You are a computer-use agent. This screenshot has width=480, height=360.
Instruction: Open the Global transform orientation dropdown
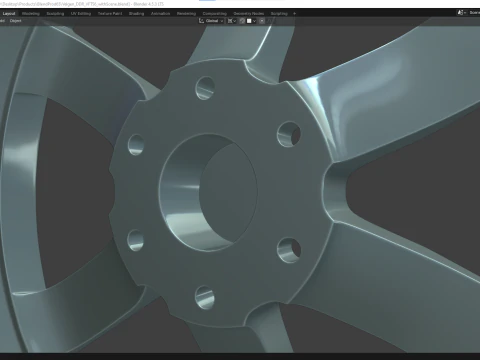[211, 21]
